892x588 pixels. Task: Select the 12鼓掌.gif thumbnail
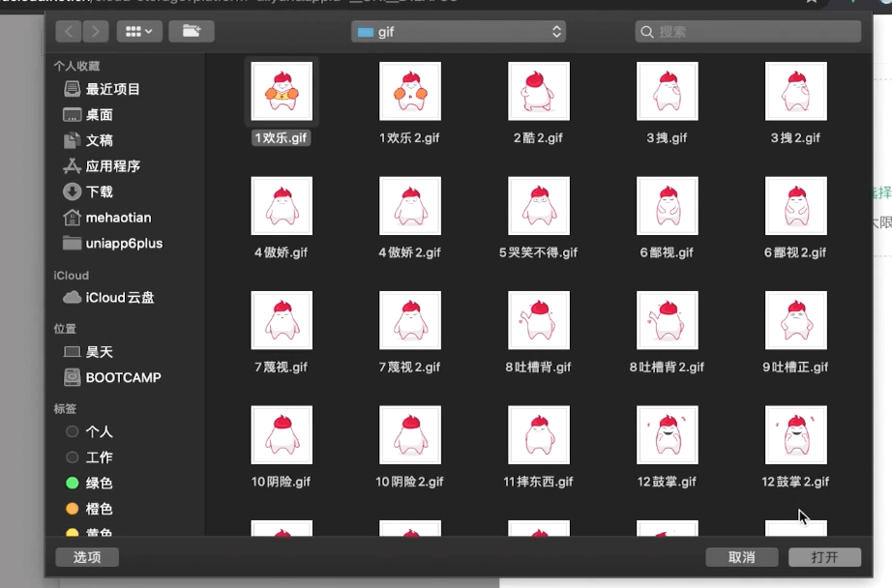pyautogui.click(x=668, y=435)
